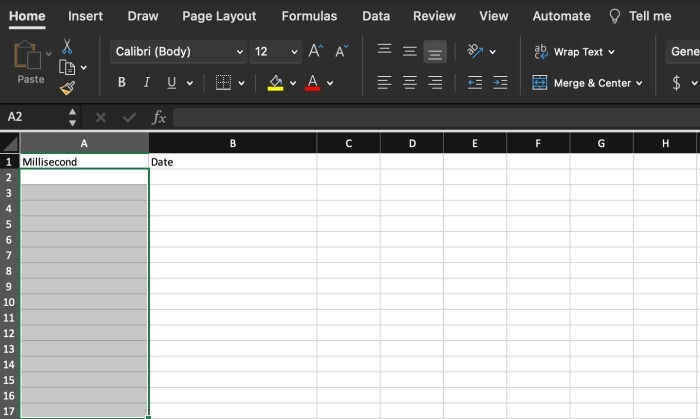The image size is (700, 419).
Task: Open the Formulas tab
Action: [x=309, y=16]
